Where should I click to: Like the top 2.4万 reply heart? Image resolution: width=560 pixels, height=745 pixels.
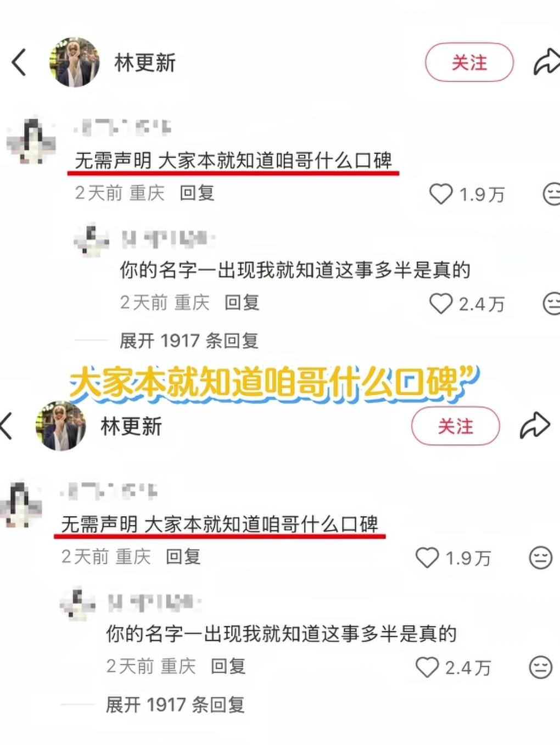[x=440, y=304]
